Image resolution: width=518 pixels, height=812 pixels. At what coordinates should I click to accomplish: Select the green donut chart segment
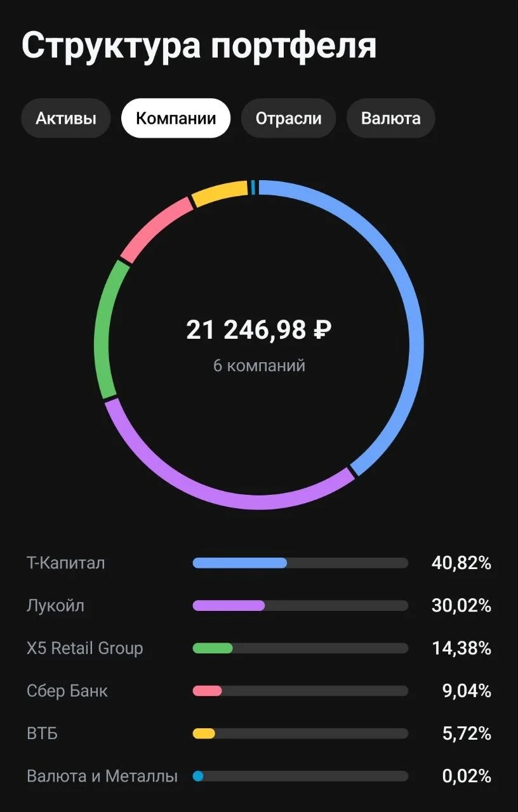point(102,330)
